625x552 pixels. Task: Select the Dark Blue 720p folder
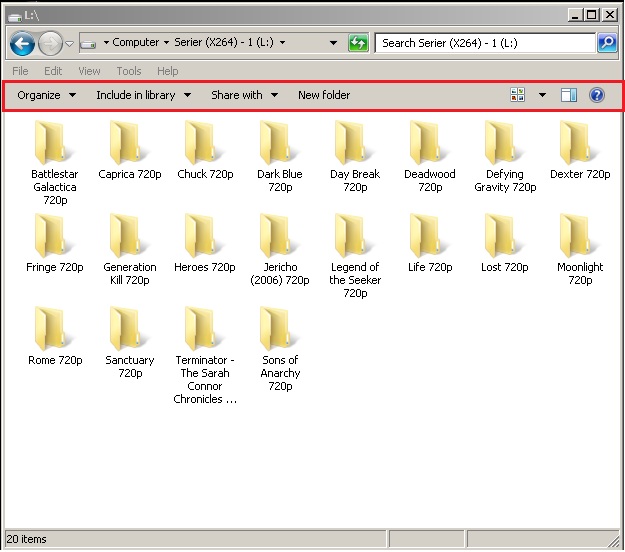[x=280, y=157]
